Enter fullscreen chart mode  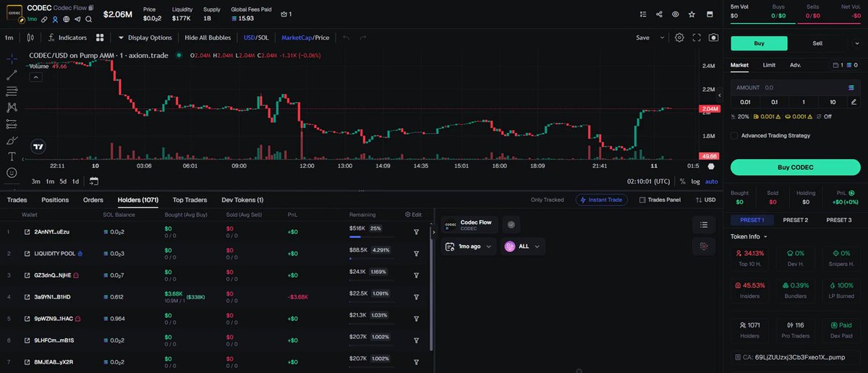[697, 38]
